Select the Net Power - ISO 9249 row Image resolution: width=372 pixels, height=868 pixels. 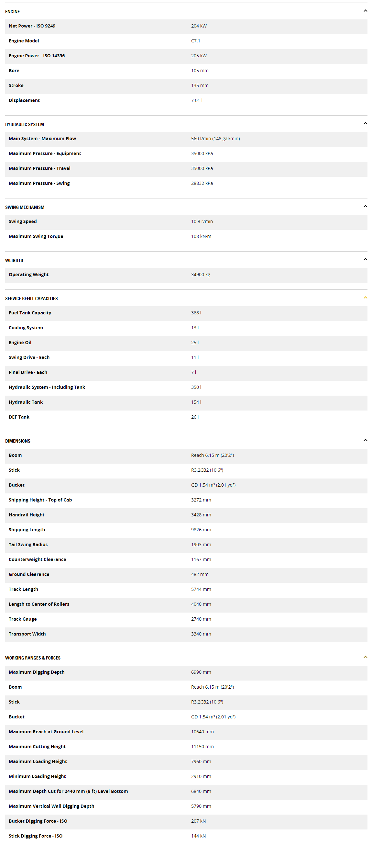click(x=186, y=27)
